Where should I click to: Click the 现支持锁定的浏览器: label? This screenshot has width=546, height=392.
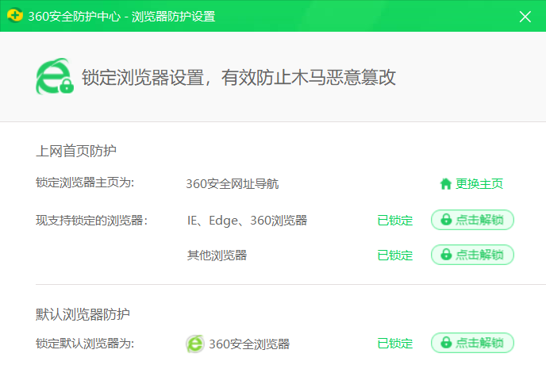[x=91, y=221]
